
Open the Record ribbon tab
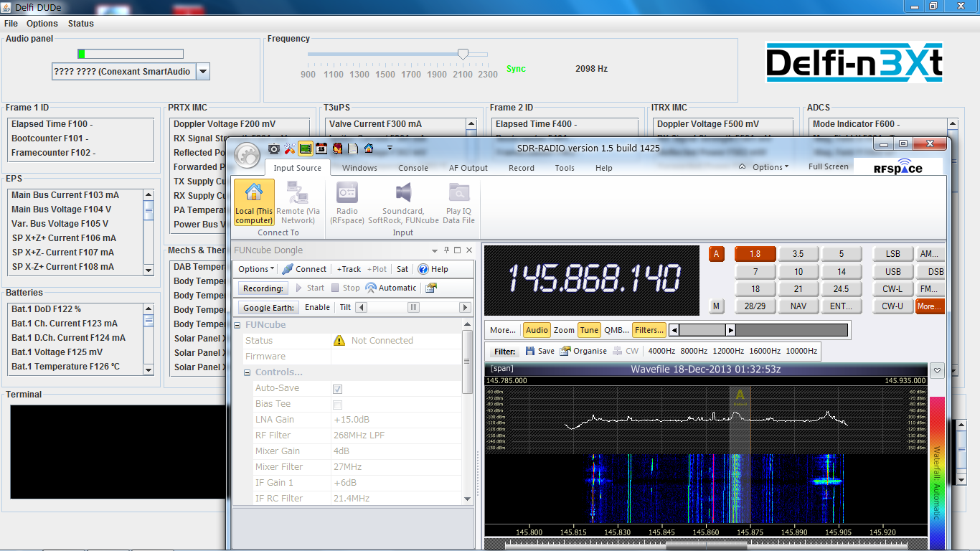pos(522,168)
